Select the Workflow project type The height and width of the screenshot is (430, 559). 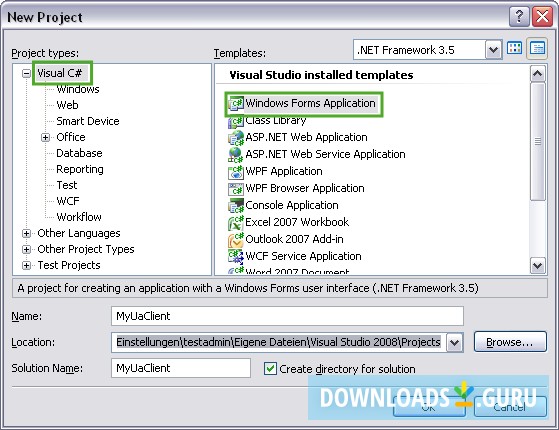[x=79, y=217]
